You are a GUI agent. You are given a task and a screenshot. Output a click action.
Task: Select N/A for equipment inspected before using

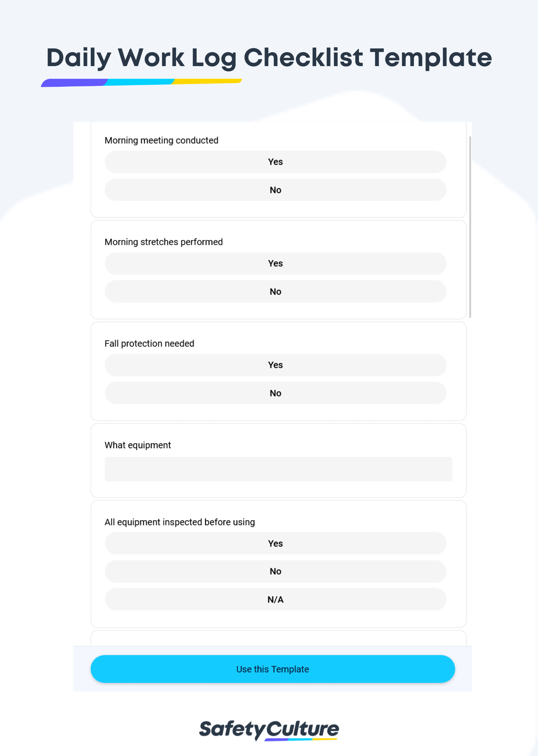(x=275, y=599)
